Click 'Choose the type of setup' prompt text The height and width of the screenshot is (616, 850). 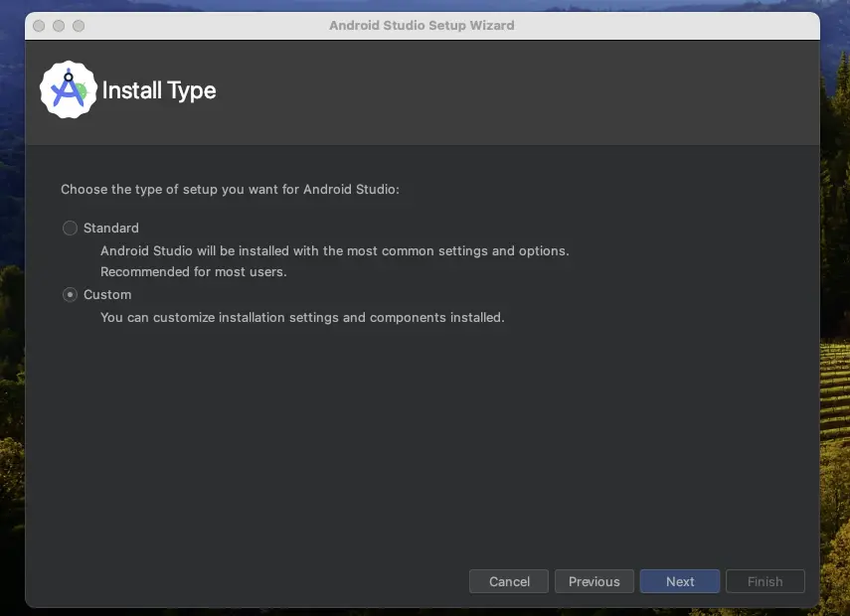[230, 189]
